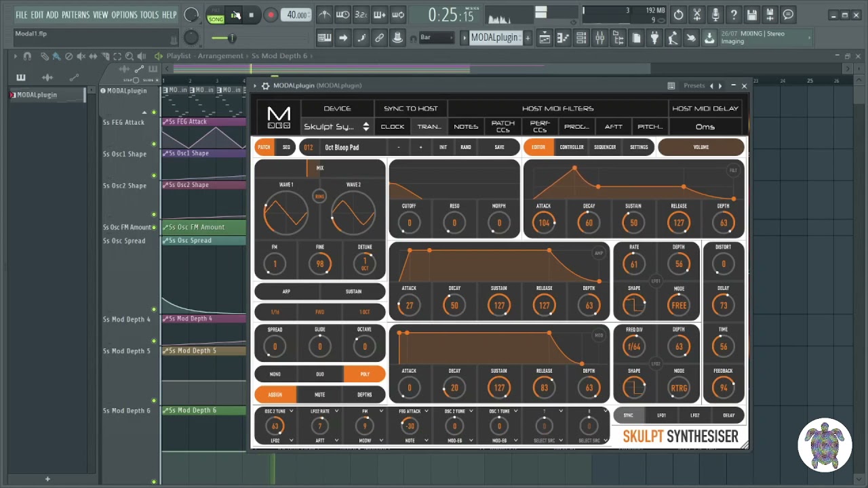Click the record button in transport

(x=271, y=15)
